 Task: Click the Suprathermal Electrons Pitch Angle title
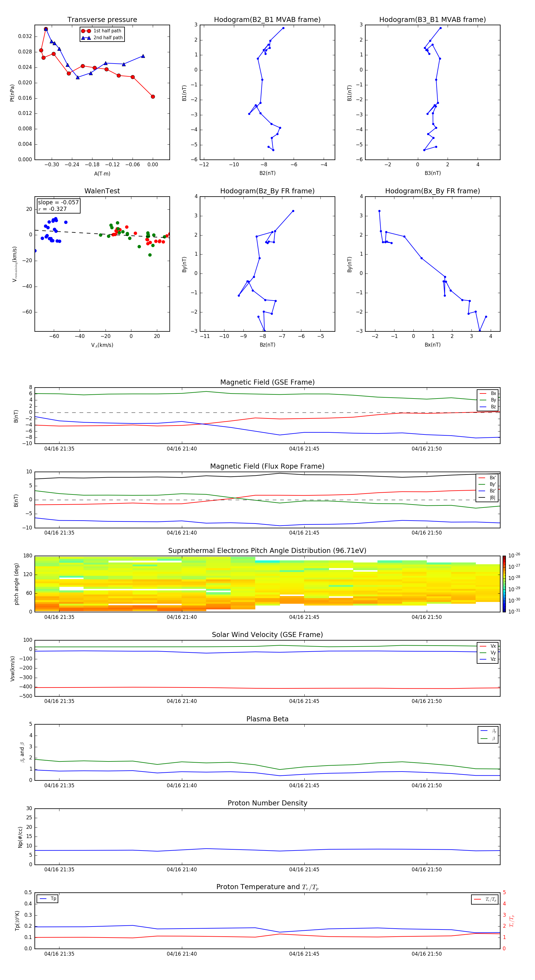267,551
